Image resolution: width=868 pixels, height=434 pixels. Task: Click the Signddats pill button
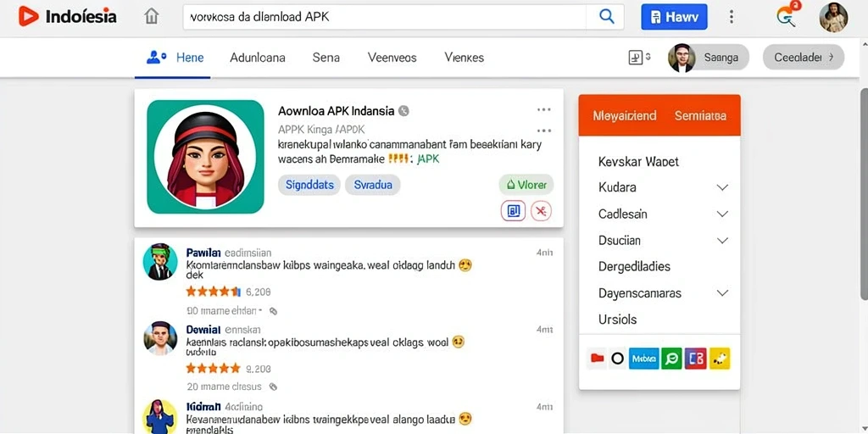[x=309, y=185]
